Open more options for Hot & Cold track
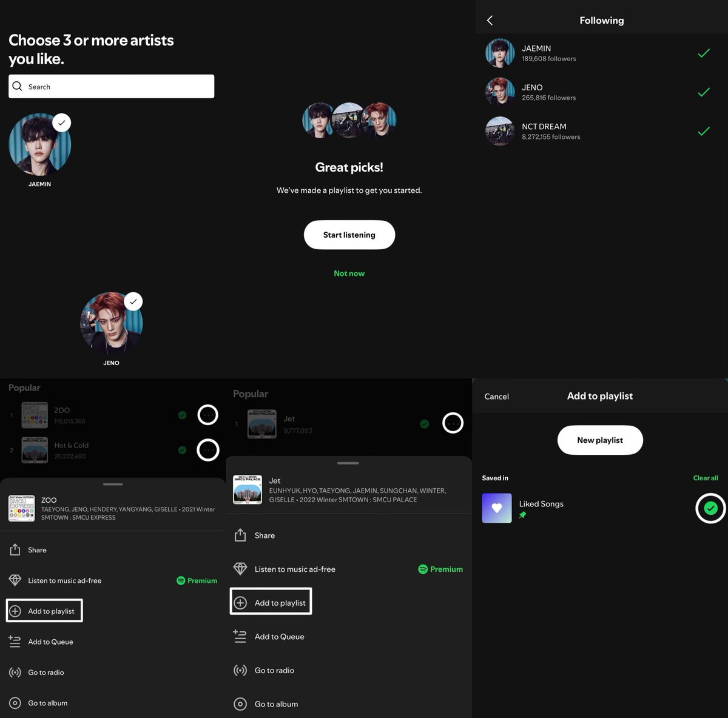 coord(208,450)
